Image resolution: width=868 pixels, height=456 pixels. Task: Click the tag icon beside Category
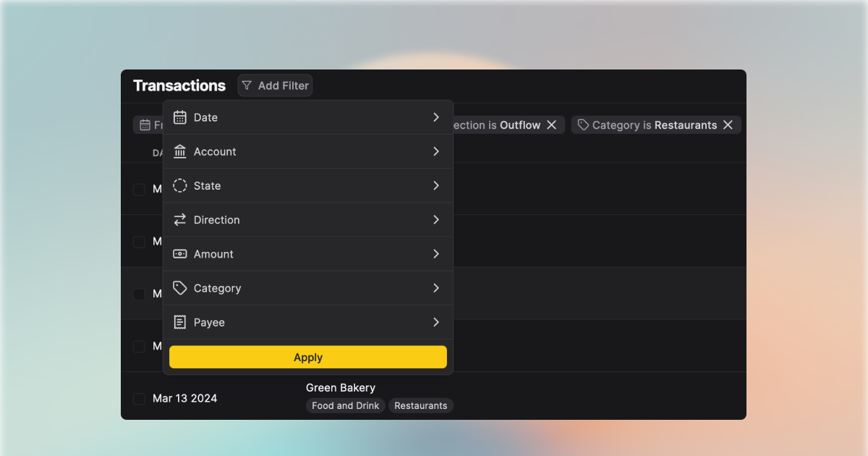click(x=180, y=288)
